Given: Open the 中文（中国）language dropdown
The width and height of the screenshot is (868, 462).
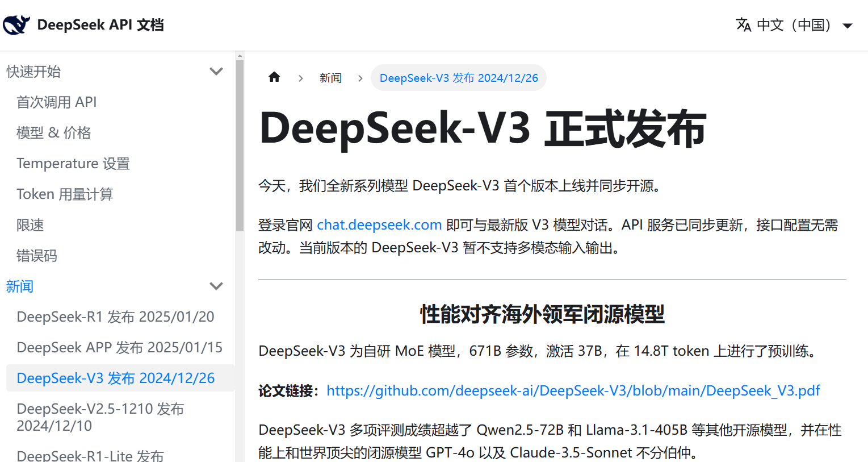Looking at the screenshot, I should tap(795, 25).
